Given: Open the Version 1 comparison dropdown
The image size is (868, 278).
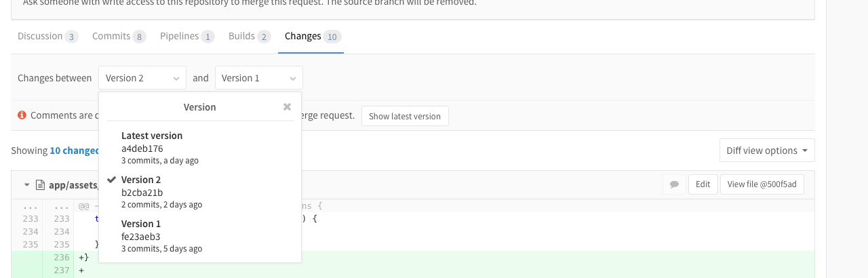Looking at the screenshot, I should pos(259,78).
